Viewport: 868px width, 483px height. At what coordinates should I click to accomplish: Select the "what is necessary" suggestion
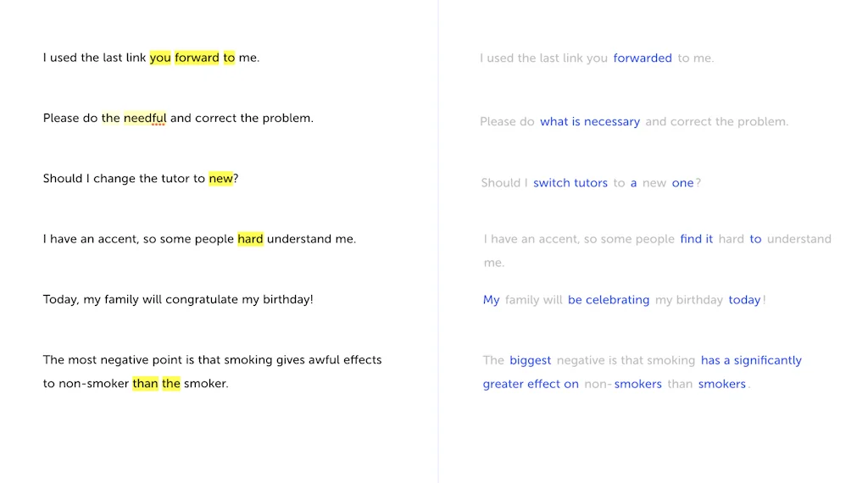[590, 122]
